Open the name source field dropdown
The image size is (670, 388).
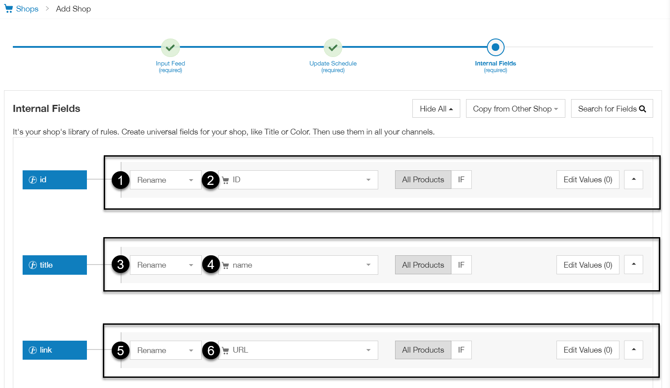pos(298,265)
